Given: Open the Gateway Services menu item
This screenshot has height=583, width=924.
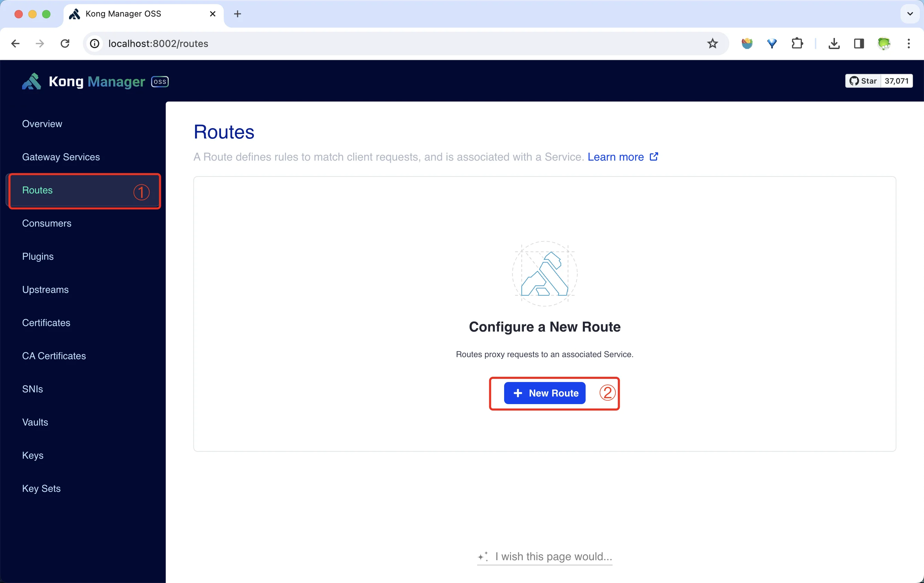Looking at the screenshot, I should point(61,156).
